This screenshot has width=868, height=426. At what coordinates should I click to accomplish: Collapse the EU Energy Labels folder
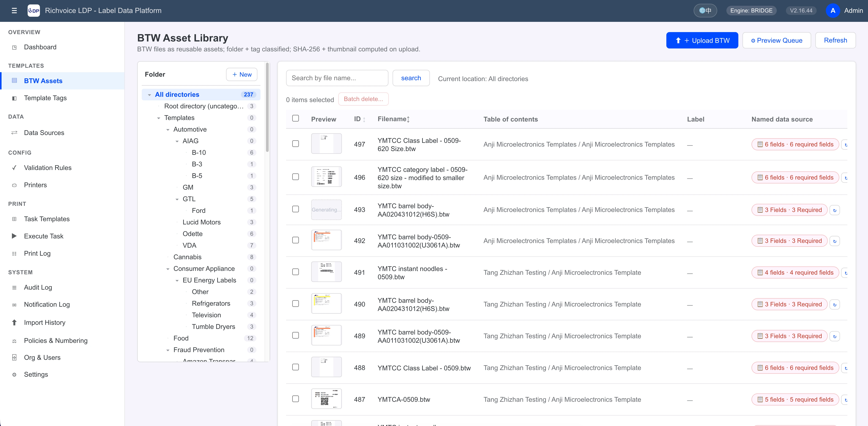(177, 280)
